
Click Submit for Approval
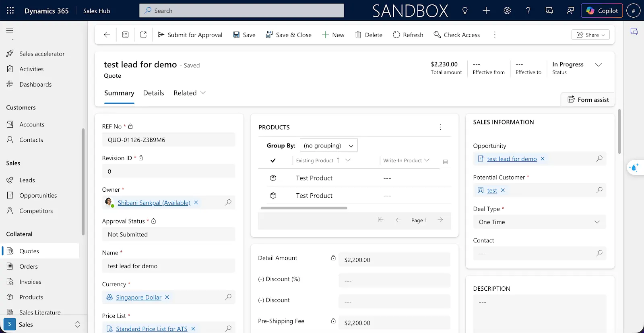coord(190,35)
